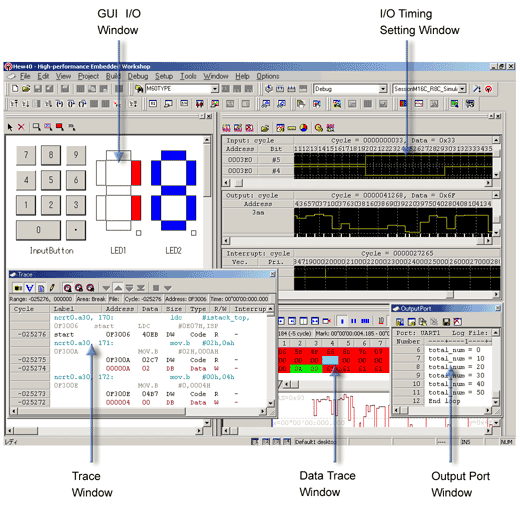Screen dimensions: 520x508
Task: Click keypad button 0 in InputButton panel
Action: [38, 230]
